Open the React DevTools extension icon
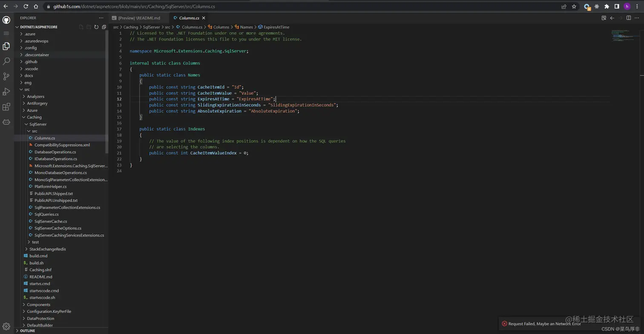 click(x=597, y=6)
